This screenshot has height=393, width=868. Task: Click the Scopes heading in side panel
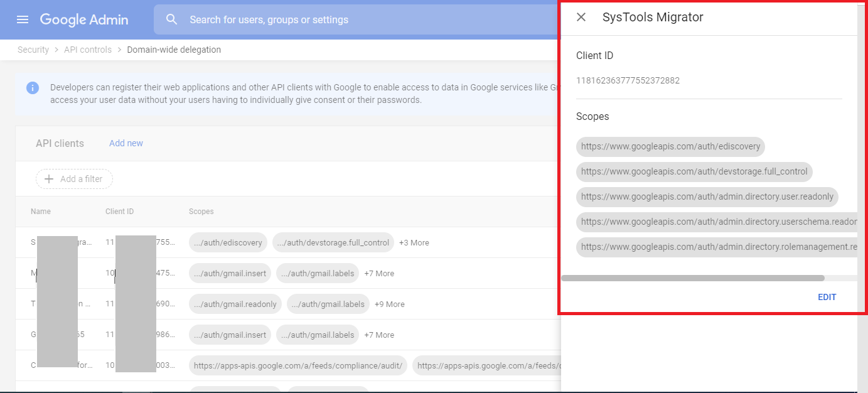[592, 116]
